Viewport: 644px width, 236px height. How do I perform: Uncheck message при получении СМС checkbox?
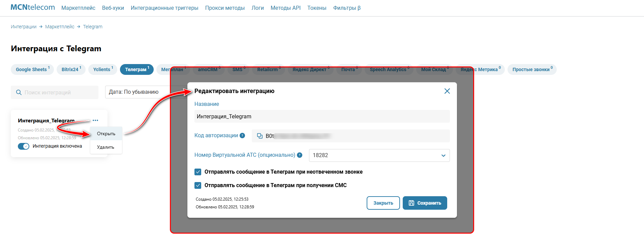[198, 185]
